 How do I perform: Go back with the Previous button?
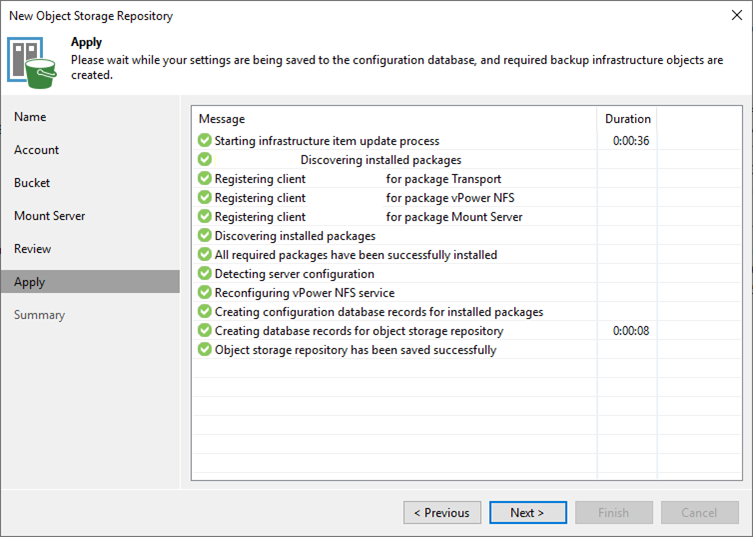click(441, 513)
